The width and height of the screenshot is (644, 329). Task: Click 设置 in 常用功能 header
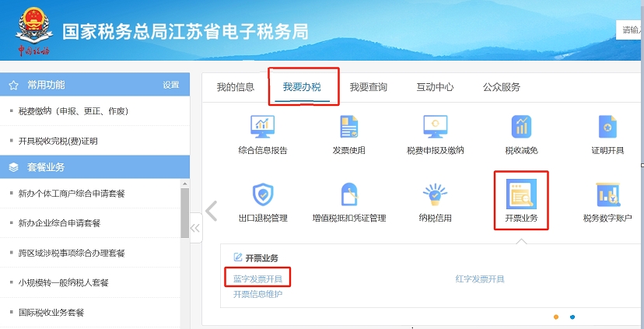[171, 85]
